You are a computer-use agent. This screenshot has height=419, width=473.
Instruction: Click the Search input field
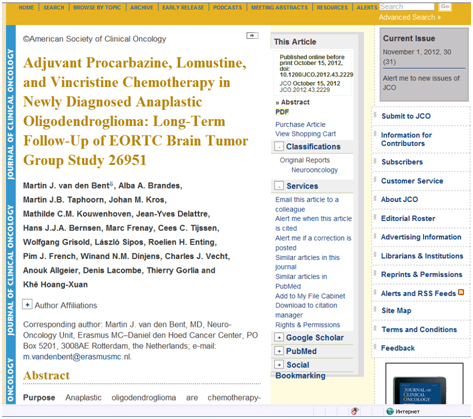tap(407, 6)
